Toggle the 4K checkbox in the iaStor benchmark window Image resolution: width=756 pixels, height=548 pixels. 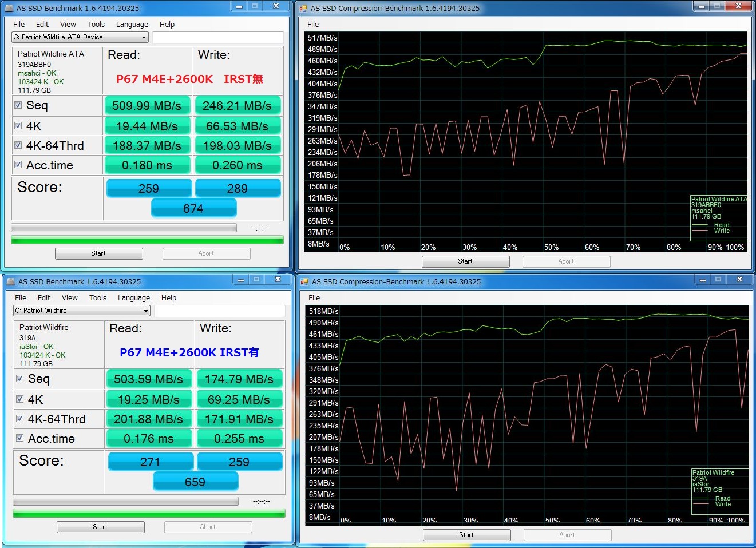click(20, 399)
